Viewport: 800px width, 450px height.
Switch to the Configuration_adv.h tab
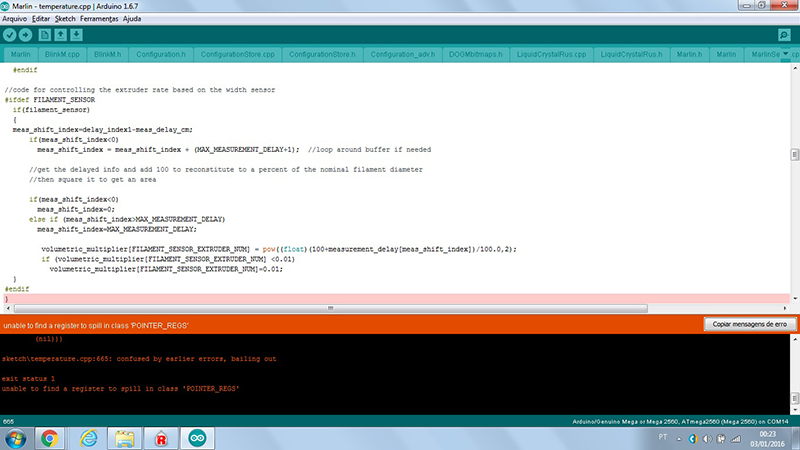[x=403, y=54]
